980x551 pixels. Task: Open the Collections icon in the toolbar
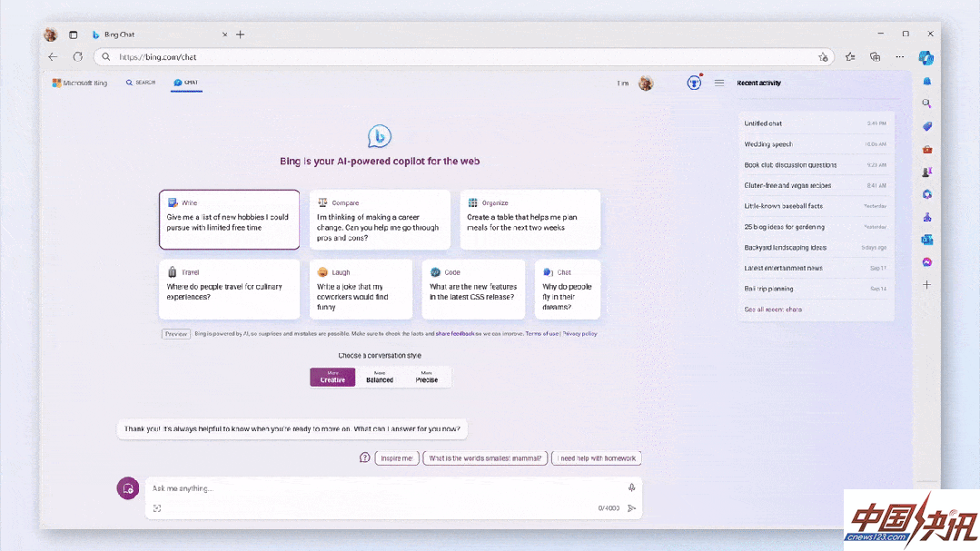pos(875,57)
